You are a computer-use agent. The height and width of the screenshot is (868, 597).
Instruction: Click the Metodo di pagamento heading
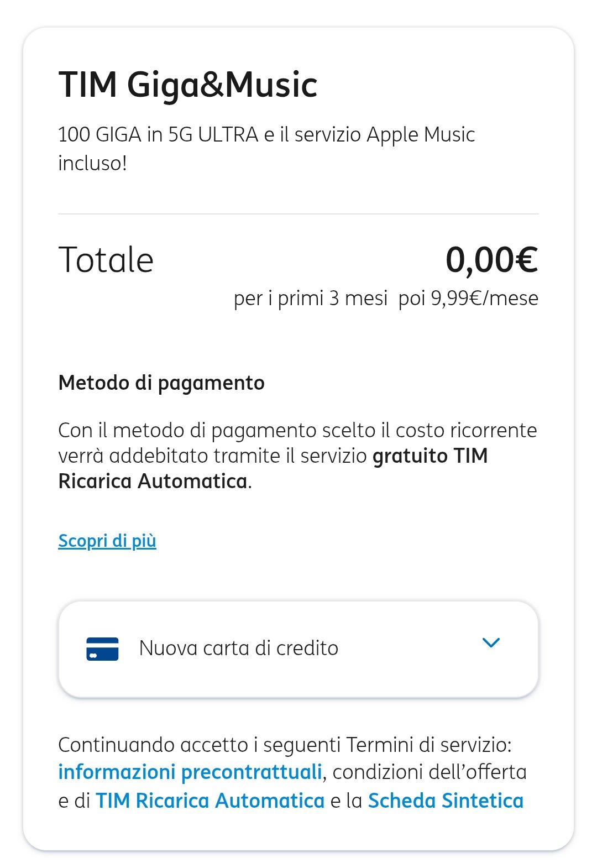161,383
